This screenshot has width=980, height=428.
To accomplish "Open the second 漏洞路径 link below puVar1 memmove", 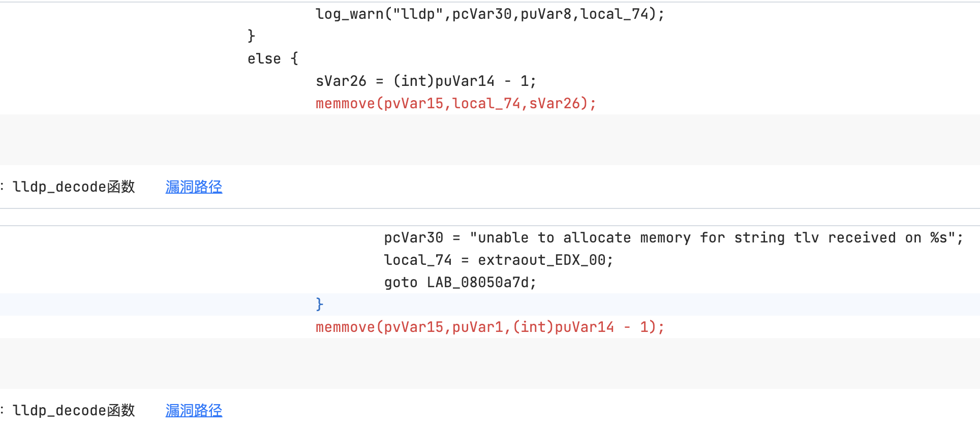I will (x=194, y=411).
